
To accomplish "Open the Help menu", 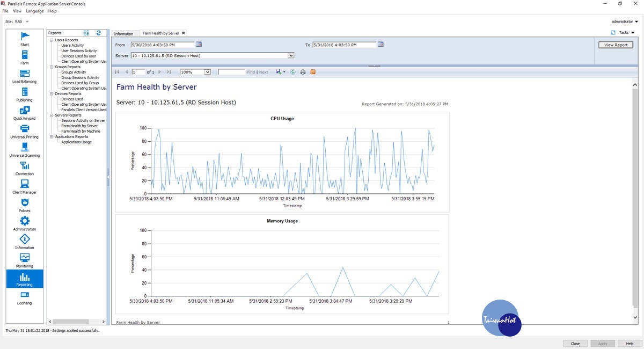I will click(x=52, y=11).
